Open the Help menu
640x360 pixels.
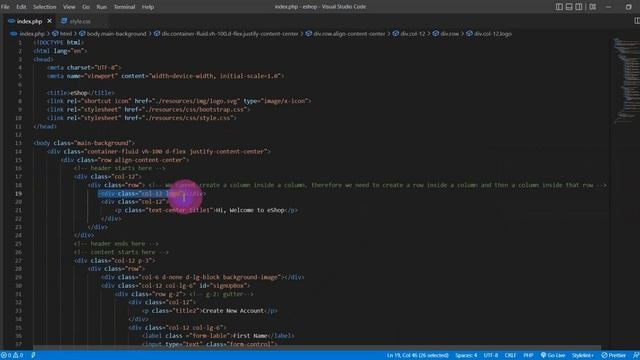[x=148, y=7]
